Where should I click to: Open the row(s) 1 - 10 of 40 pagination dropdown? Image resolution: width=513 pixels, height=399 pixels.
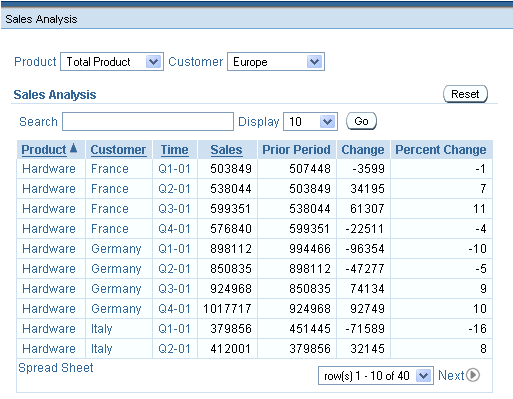click(x=376, y=376)
